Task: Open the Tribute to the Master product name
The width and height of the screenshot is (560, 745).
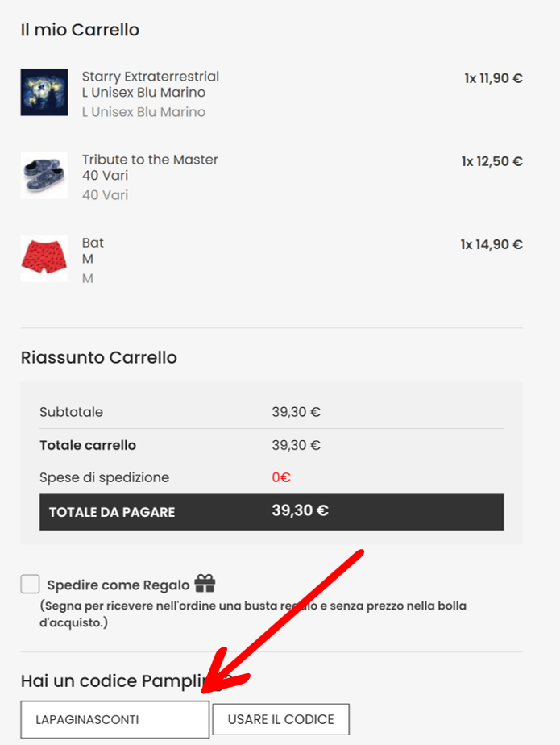Action: tap(150, 160)
